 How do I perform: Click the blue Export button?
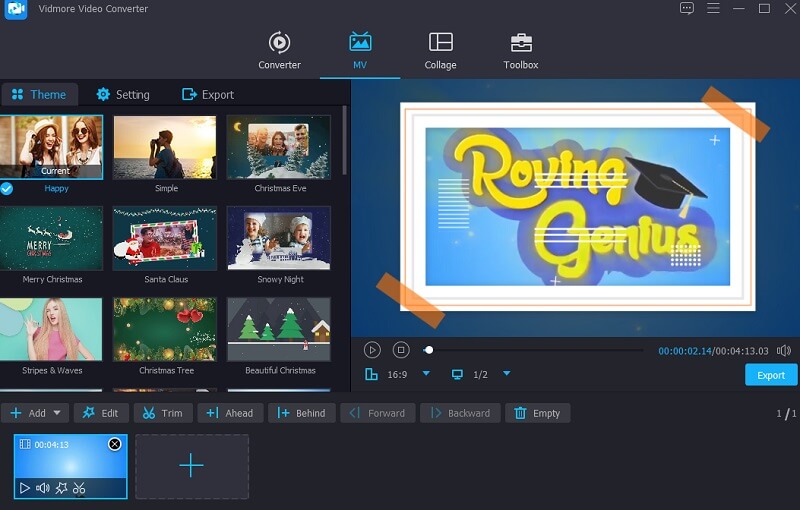pos(770,375)
